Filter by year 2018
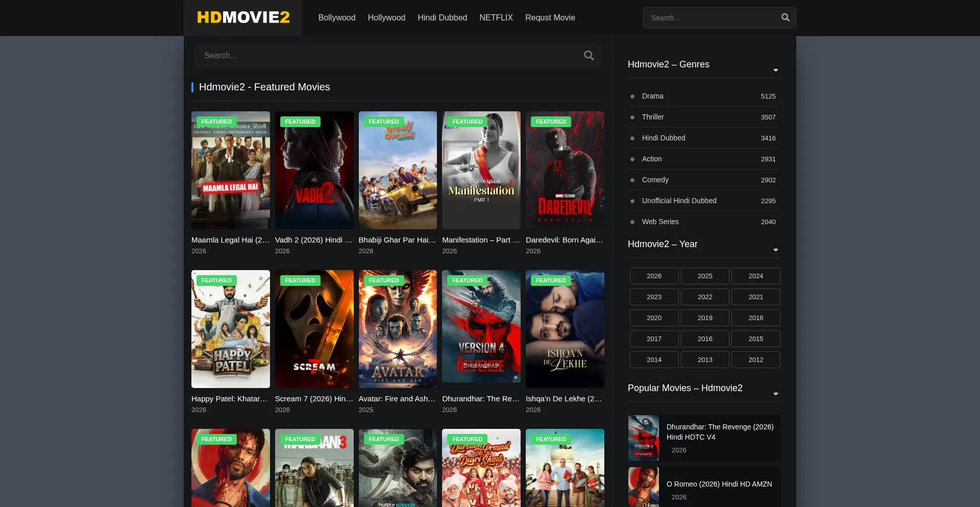The width and height of the screenshot is (980, 507). click(756, 318)
